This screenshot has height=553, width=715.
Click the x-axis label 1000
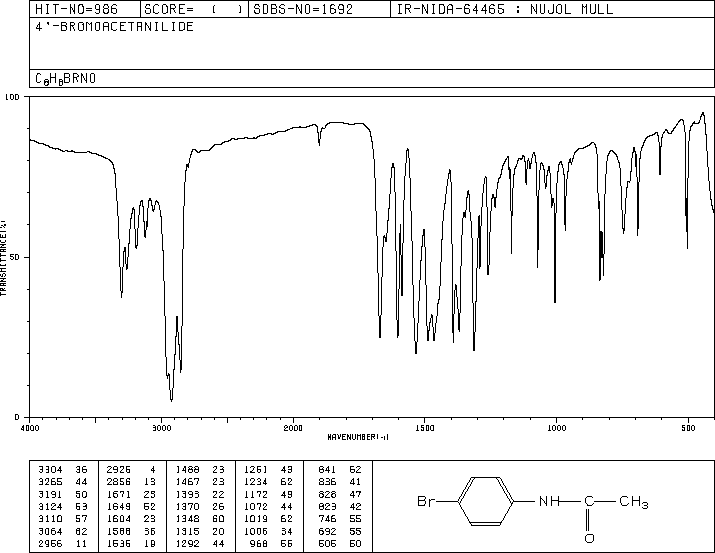[556, 428]
